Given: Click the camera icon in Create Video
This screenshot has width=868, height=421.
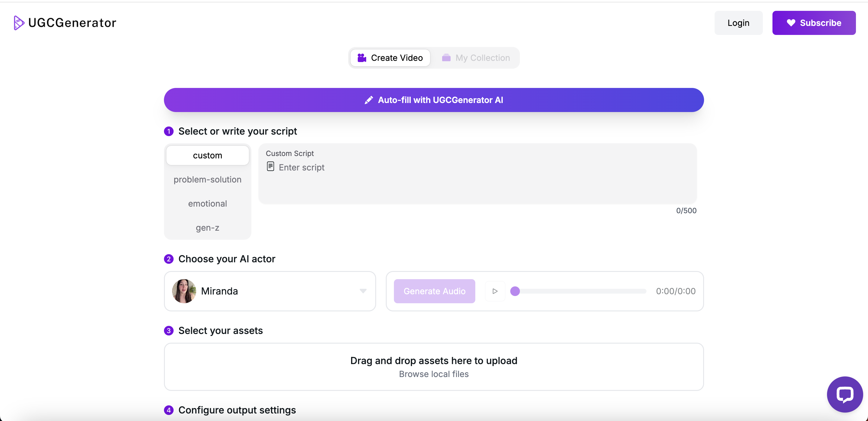Looking at the screenshot, I should [362, 58].
